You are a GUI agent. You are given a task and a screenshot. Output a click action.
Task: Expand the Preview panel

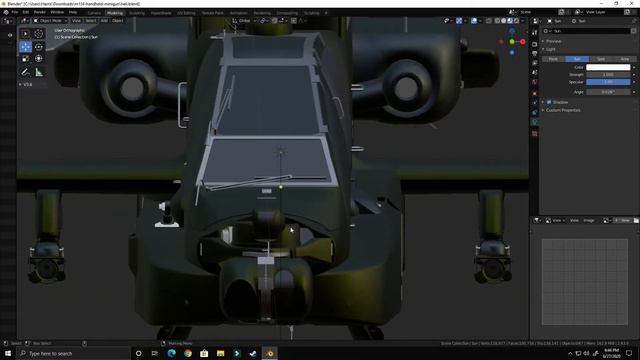(x=553, y=41)
